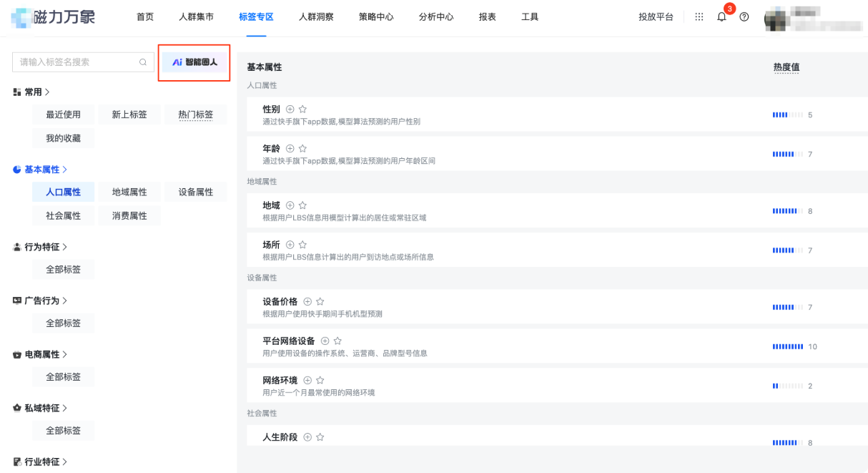Favorite the 地域 tag with its star
The height and width of the screenshot is (473, 868).
tap(302, 205)
